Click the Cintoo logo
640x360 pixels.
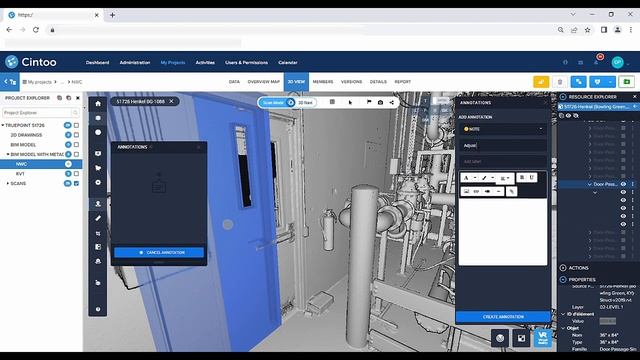point(31,62)
